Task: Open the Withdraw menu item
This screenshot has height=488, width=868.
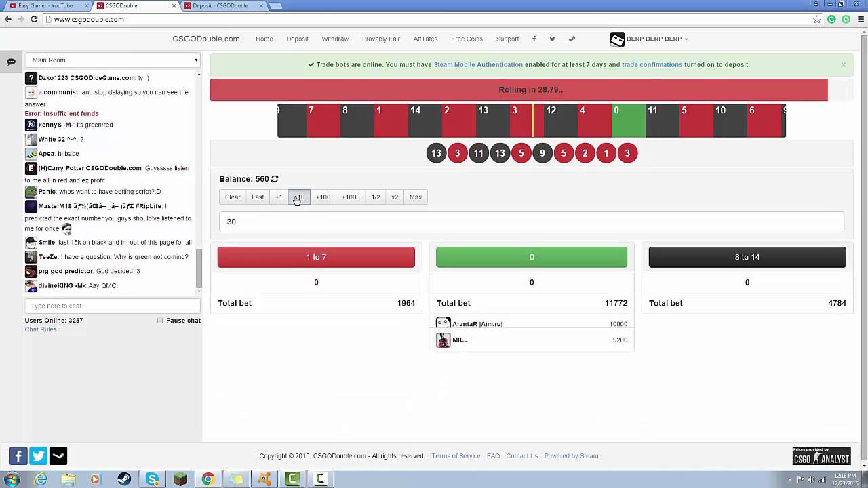Action: 335,39
